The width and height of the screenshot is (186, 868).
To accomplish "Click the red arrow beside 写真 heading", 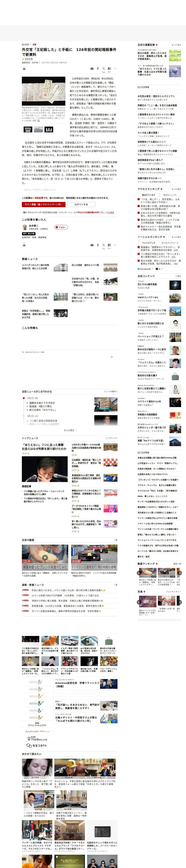I will coord(144,592).
